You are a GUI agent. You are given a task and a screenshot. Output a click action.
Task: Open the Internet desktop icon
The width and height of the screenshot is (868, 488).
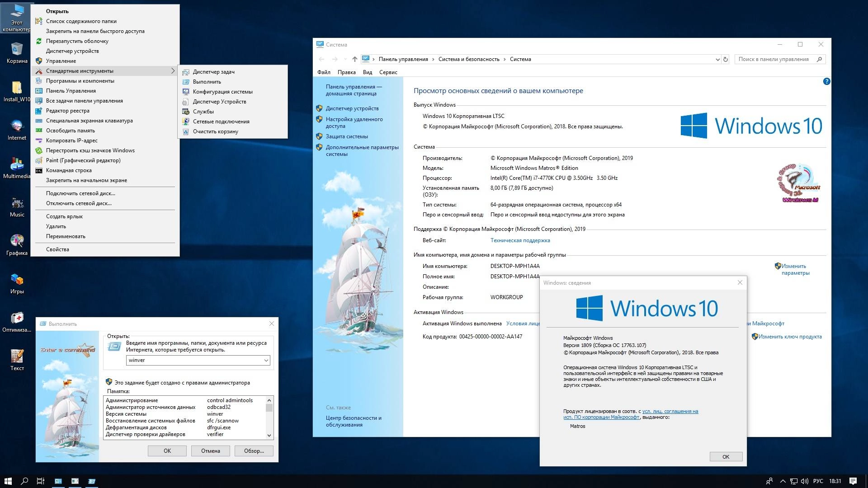[17, 130]
